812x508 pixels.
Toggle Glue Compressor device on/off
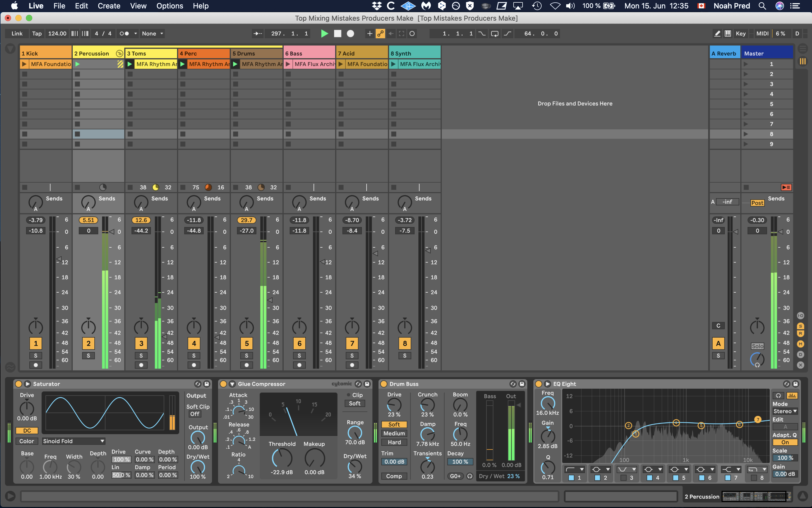point(223,384)
